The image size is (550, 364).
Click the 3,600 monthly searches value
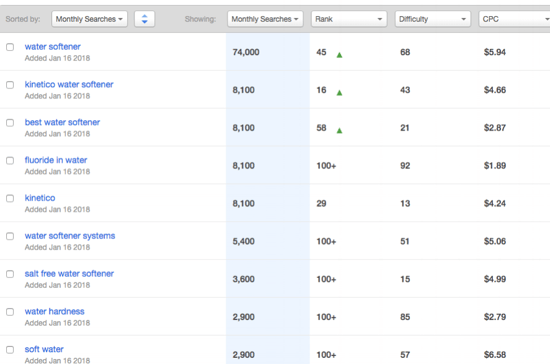point(243,279)
